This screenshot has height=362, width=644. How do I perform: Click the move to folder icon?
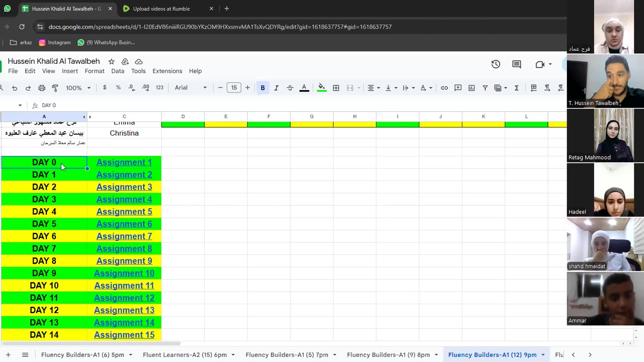point(125,61)
